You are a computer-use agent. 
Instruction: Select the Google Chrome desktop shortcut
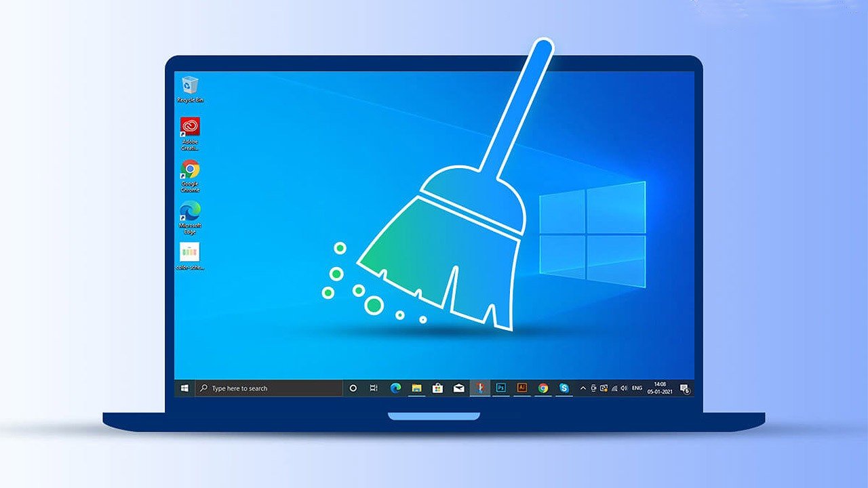click(x=191, y=176)
